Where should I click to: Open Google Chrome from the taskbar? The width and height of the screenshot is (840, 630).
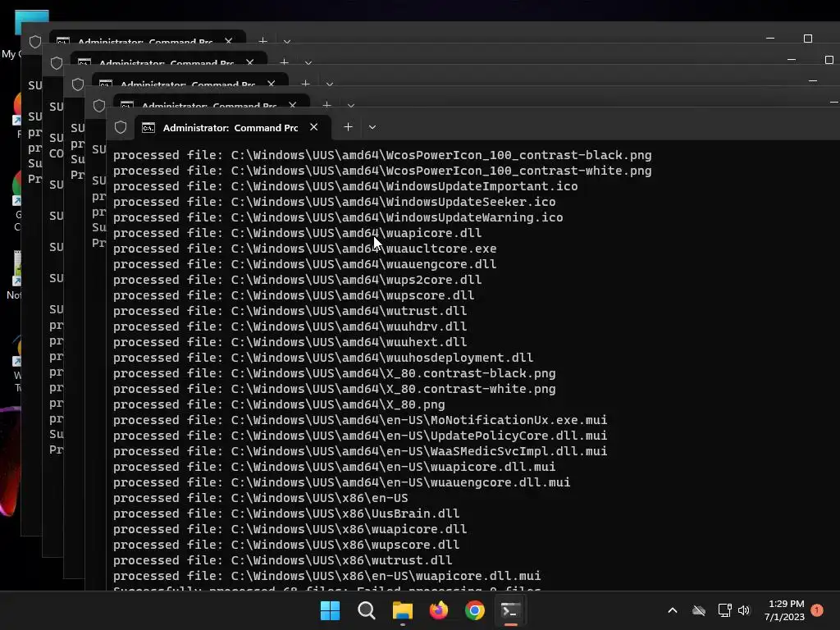475,610
